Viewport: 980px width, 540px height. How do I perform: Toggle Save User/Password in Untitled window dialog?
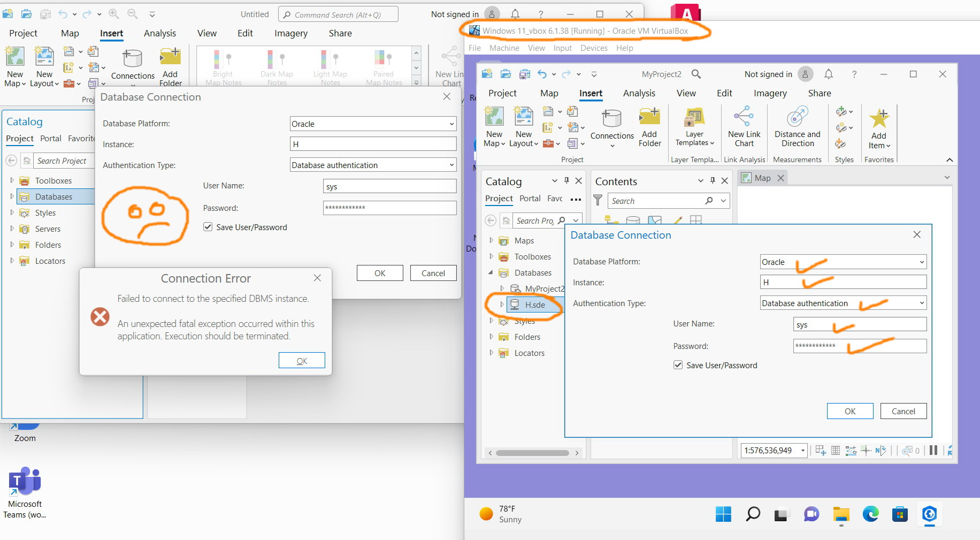tap(208, 227)
